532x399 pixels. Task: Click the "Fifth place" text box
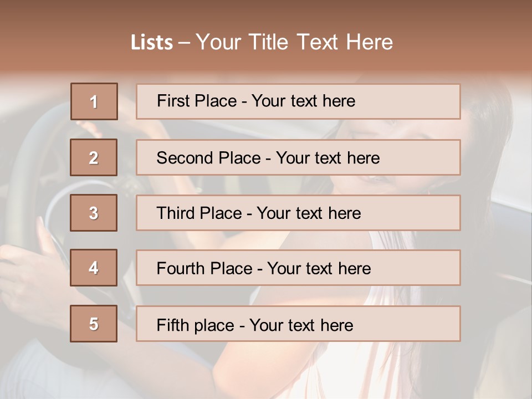[x=298, y=324]
